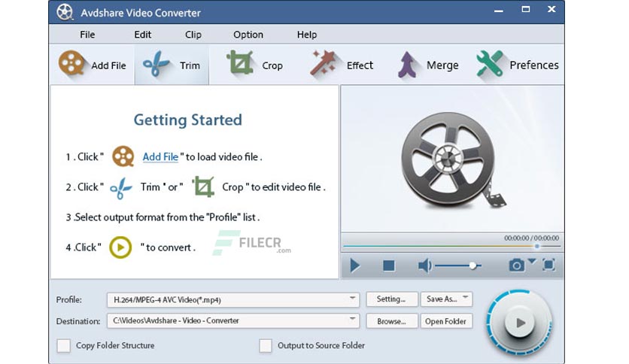Adjust the volume slider knob
The image size is (629, 364).
[473, 265]
